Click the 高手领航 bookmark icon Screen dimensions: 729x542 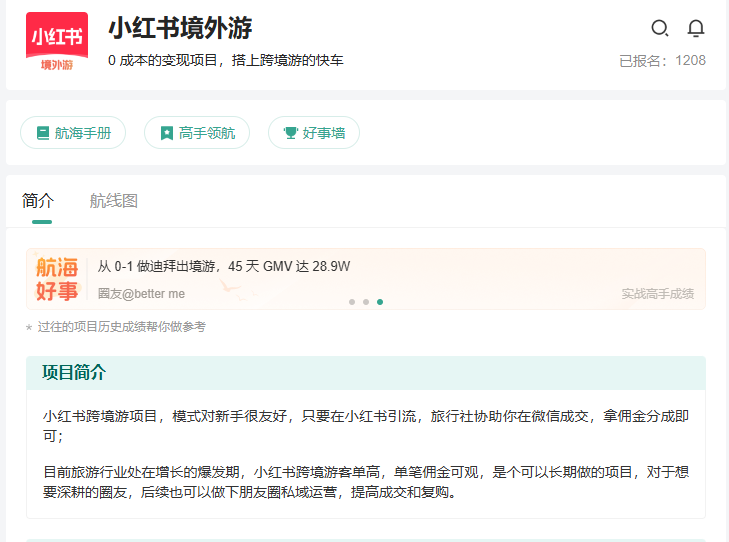pos(166,133)
